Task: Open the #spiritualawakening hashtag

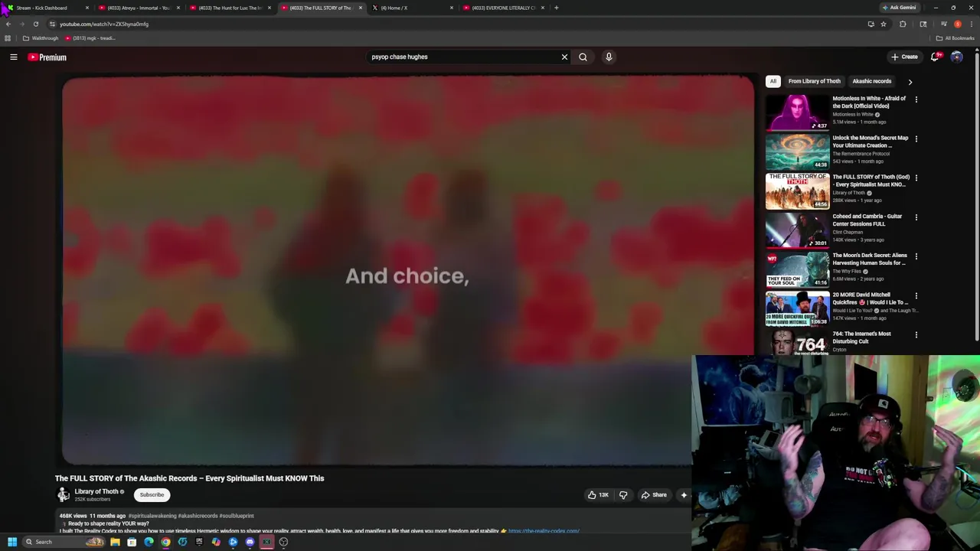Action: (152, 516)
